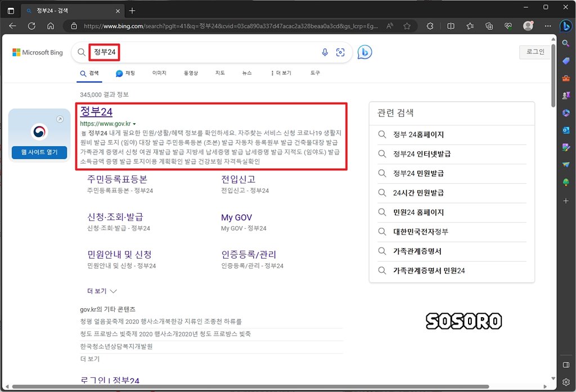Viewport: 576px width, 392px height.
Task: Switch to 동영상 tab
Action: (191, 73)
